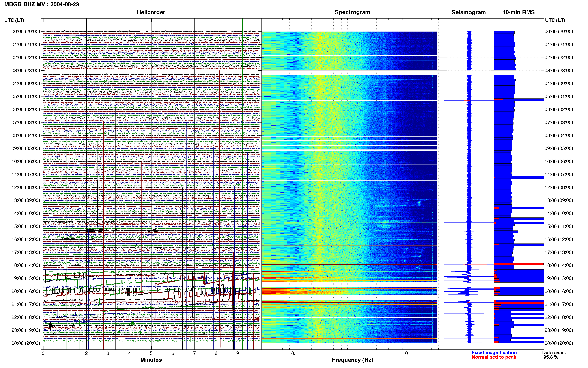
Task: Click the left '22:00 (18:00)' time label
Action: (26, 317)
